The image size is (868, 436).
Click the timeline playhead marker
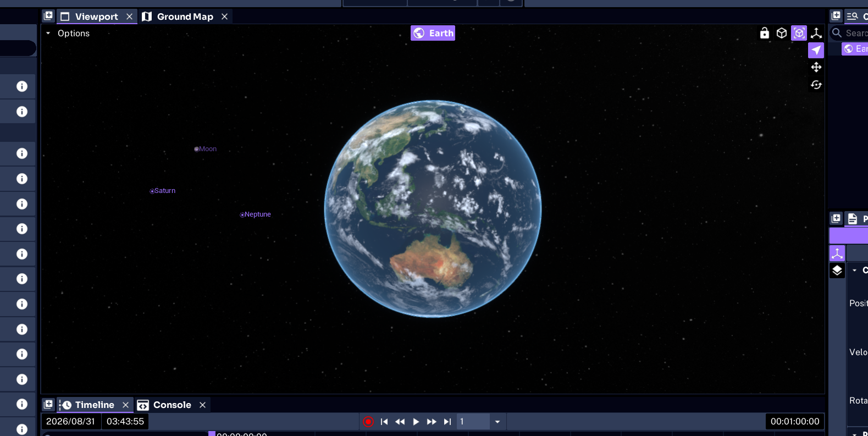[212, 433]
